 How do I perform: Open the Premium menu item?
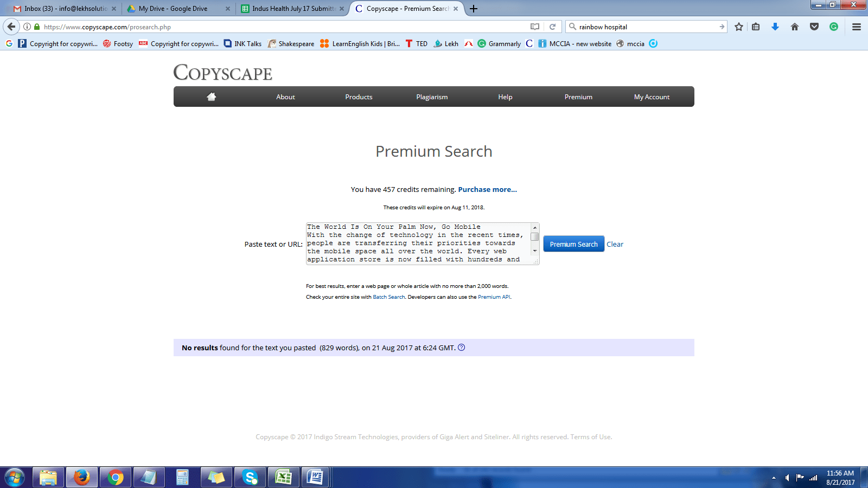(x=578, y=97)
